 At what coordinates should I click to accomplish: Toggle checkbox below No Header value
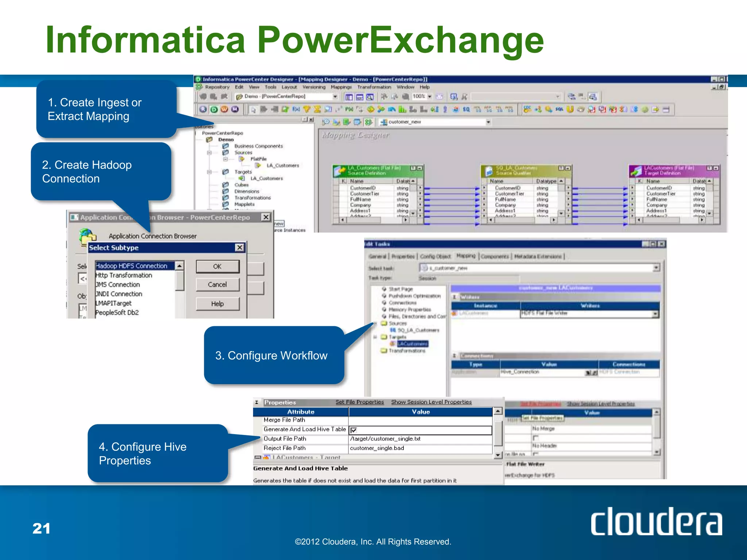[x=535, y=454]
